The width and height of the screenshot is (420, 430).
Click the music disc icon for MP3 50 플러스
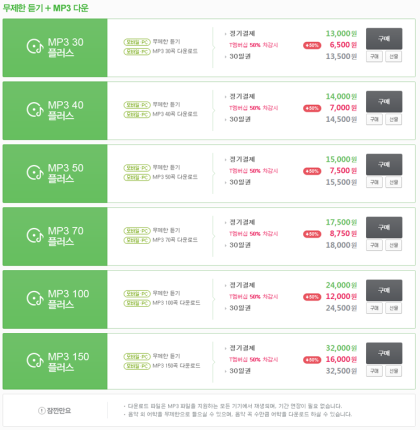point(35,172)
